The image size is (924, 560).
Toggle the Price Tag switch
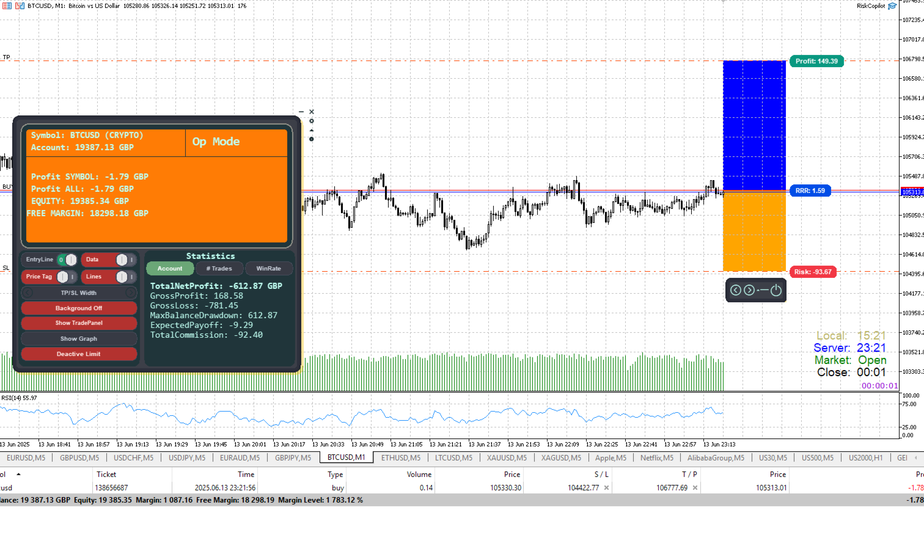pyautogui.click(x=67, y=277)
